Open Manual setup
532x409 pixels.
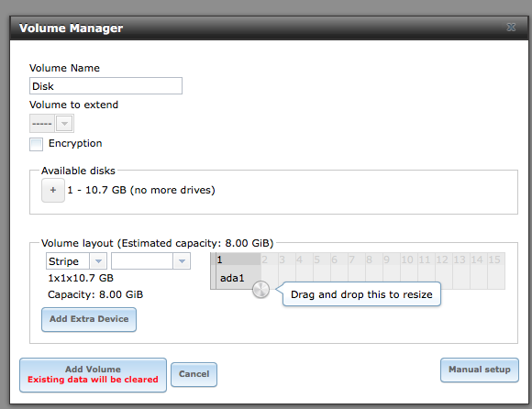(480, 370)
